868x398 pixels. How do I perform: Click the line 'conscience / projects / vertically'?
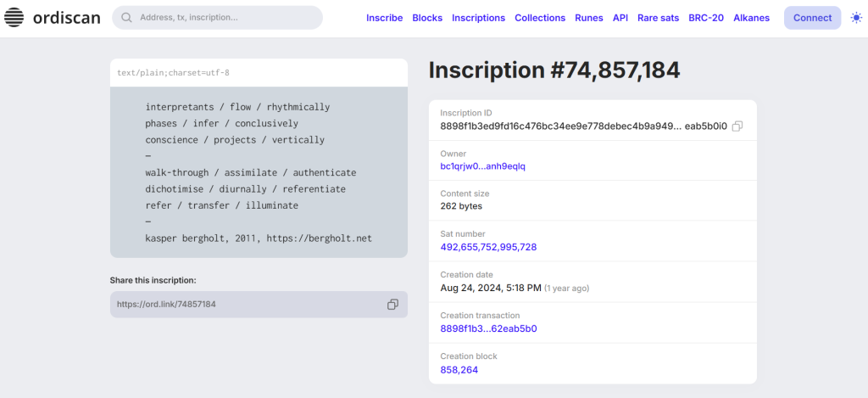[235, 140]
